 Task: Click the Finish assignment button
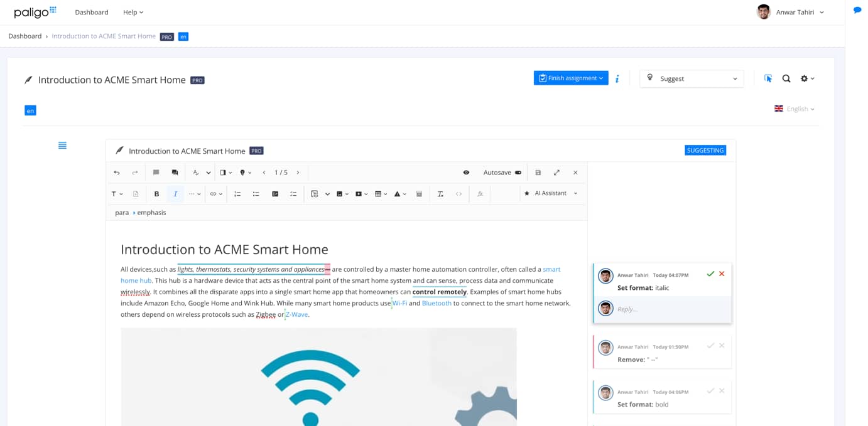570,78
